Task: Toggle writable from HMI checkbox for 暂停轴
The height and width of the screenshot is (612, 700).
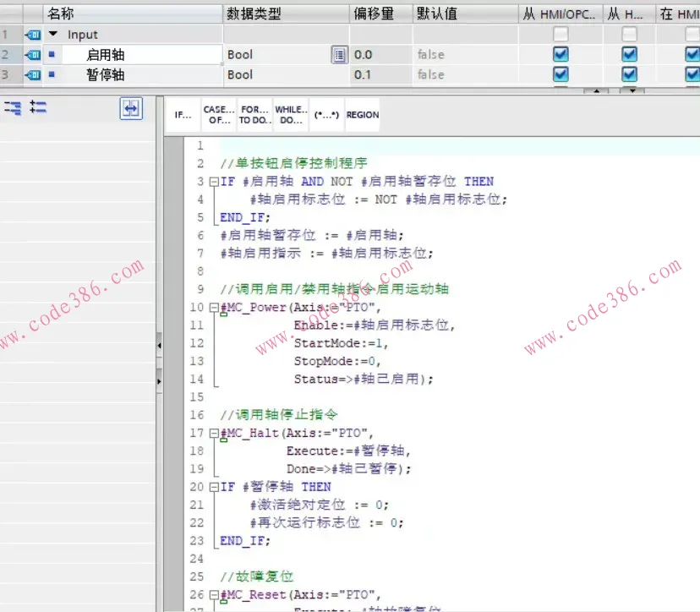Action: coord(630,74)
